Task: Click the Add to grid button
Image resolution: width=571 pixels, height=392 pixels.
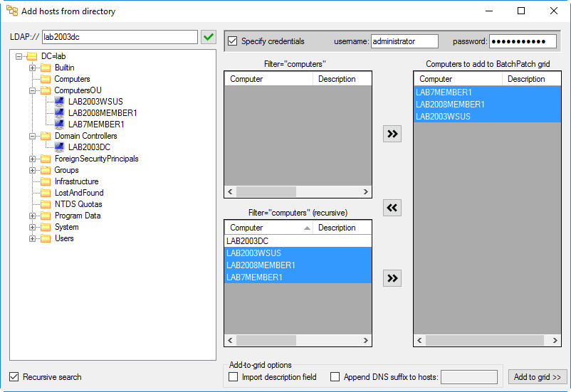Action: (x=537, y=377)
